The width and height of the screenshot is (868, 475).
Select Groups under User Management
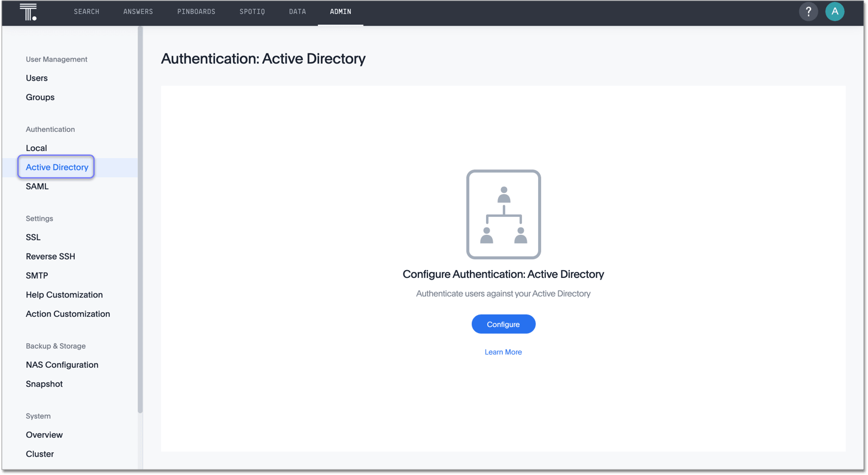(40, 97)
